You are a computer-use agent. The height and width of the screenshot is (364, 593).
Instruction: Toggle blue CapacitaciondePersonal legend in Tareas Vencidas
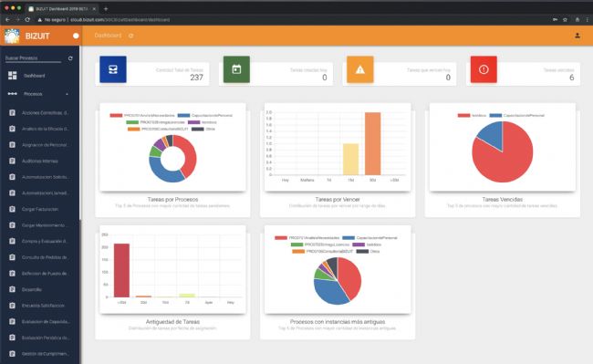click(x=516, y=115)
